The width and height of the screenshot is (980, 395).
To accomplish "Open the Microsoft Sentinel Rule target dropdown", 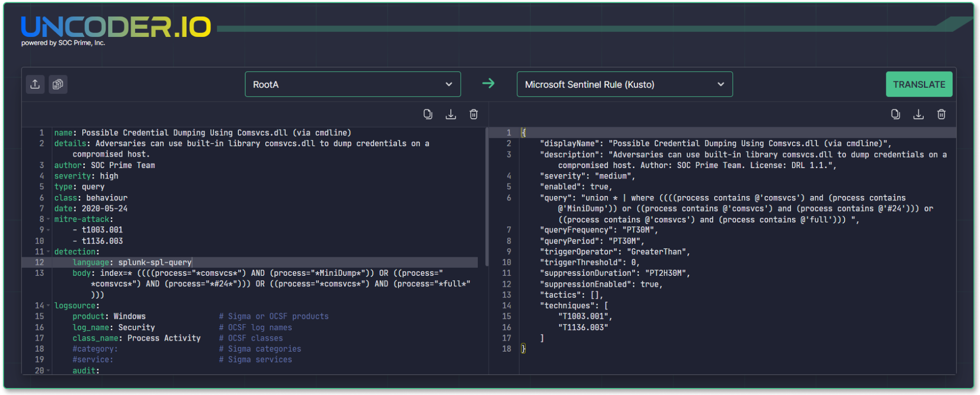I will point(624,84).
